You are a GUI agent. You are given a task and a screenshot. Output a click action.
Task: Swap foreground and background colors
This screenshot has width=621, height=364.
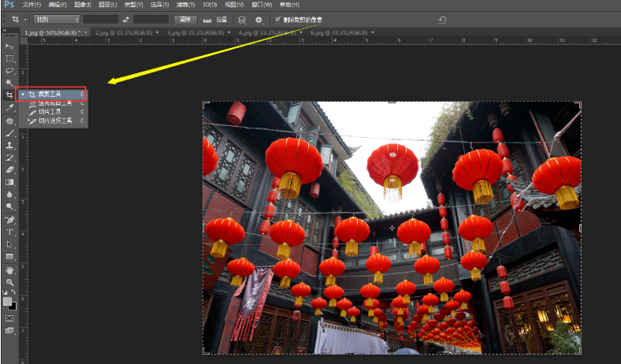13,292
